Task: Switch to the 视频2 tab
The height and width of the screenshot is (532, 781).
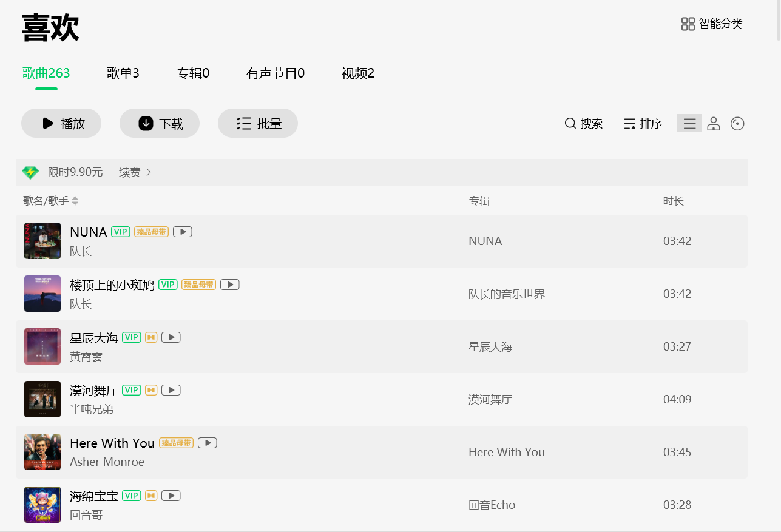Action: (x=358, y=73)
